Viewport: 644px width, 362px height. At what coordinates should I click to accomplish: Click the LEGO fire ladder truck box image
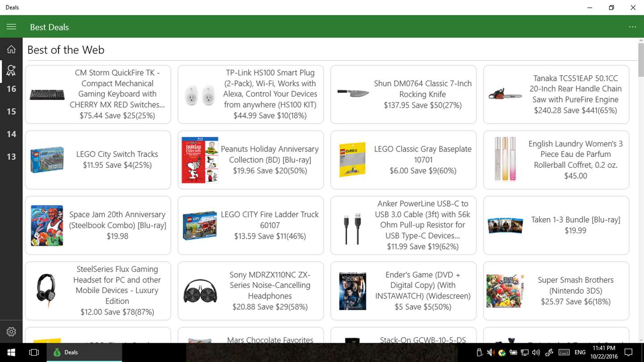click(200, 225)
